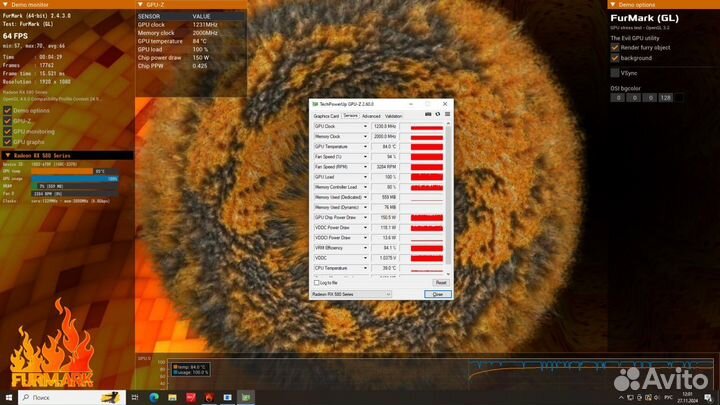Switch to the Advanced tab
The height and width of the screenshot is (405, 720).
(x=371, y=116)
